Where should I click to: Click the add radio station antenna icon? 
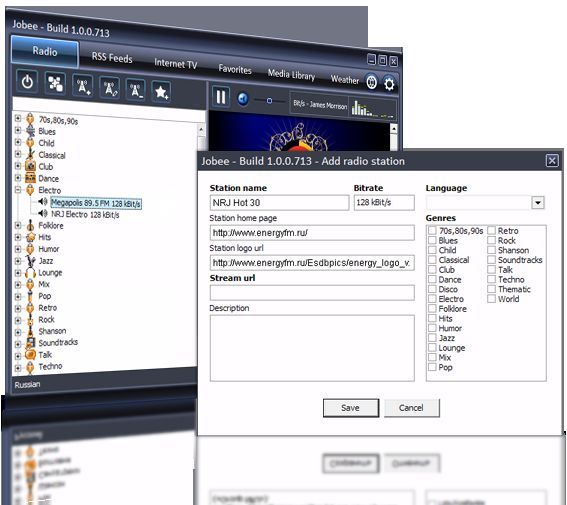coord(82,86)
